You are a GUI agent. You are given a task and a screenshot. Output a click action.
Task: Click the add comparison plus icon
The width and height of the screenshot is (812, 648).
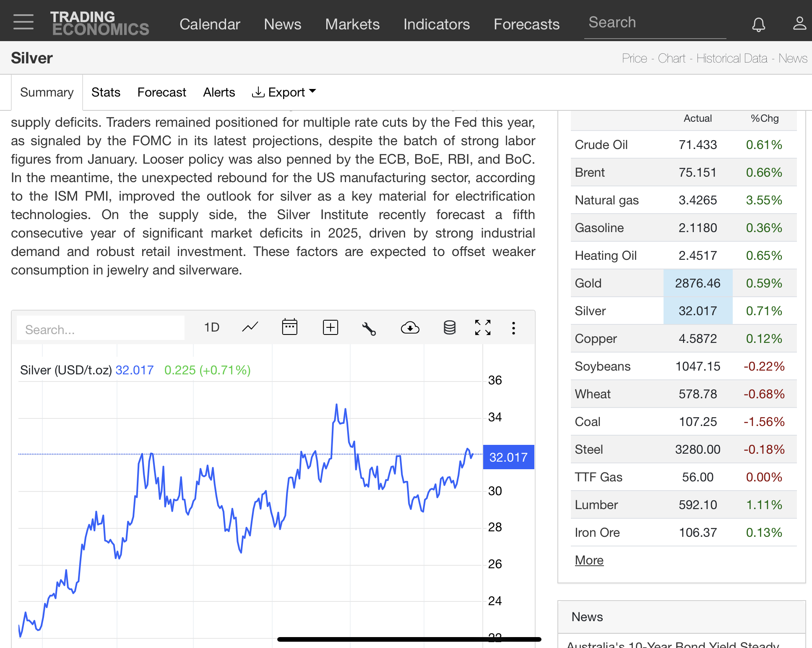[331, 327]
